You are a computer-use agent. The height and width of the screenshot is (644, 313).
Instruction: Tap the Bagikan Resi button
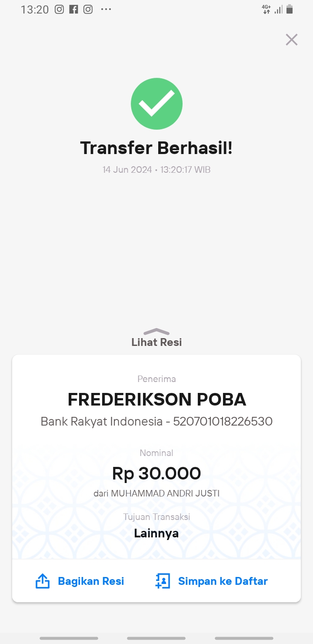[80, 581]
